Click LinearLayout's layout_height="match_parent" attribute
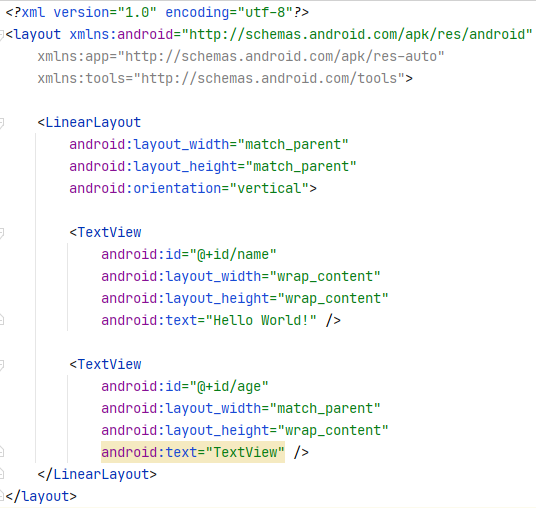 213,167
